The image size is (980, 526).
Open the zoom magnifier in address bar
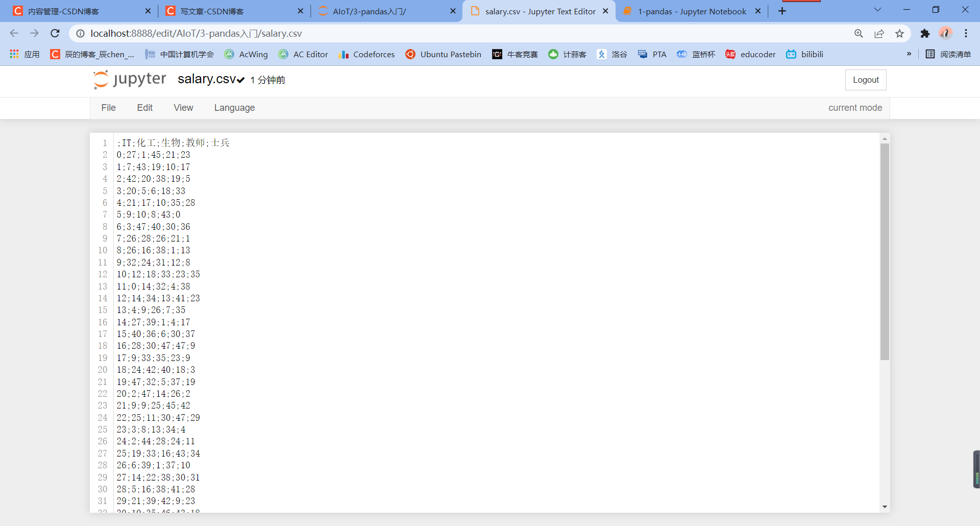click(859, 33)
